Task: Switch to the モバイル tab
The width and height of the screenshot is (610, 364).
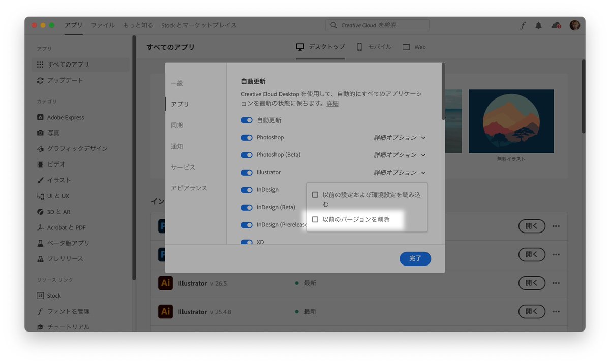Action: [374, 47]
